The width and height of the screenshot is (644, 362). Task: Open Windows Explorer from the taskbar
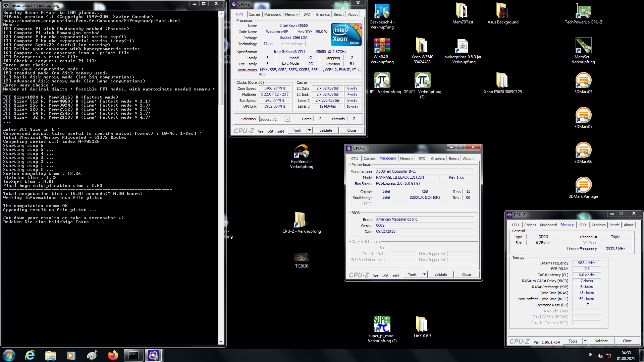point(51,355)
